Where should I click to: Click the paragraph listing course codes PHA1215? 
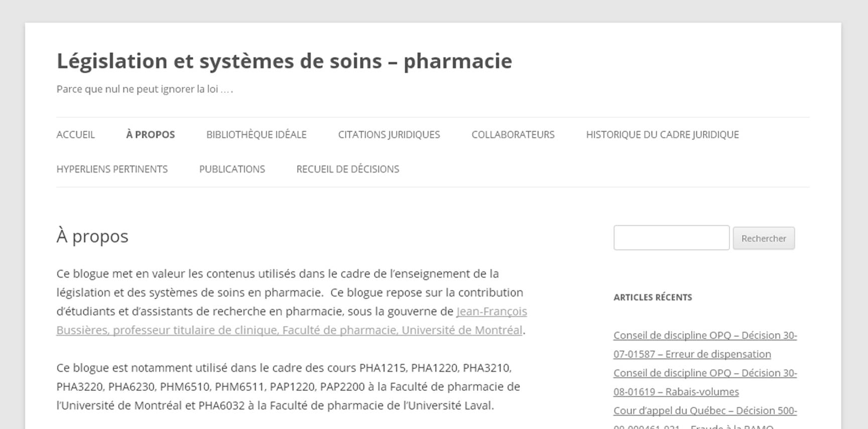point(288,386)
